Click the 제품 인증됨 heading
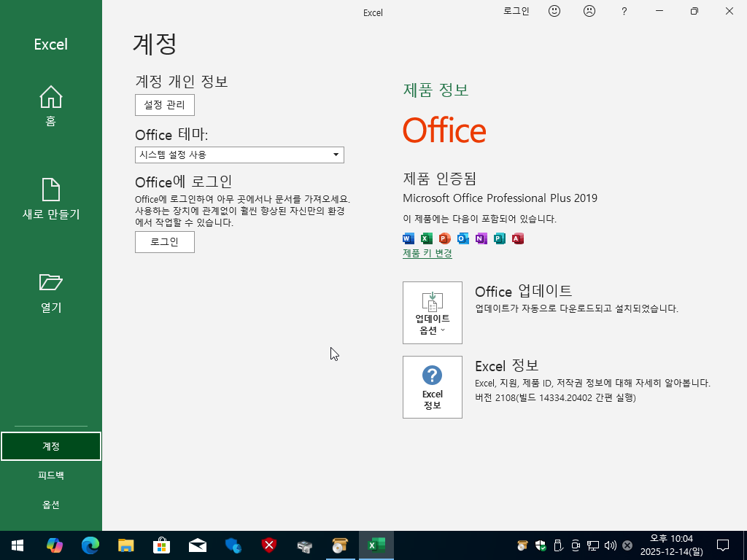The width and height of the screenshot is (747, 560). 439,179
